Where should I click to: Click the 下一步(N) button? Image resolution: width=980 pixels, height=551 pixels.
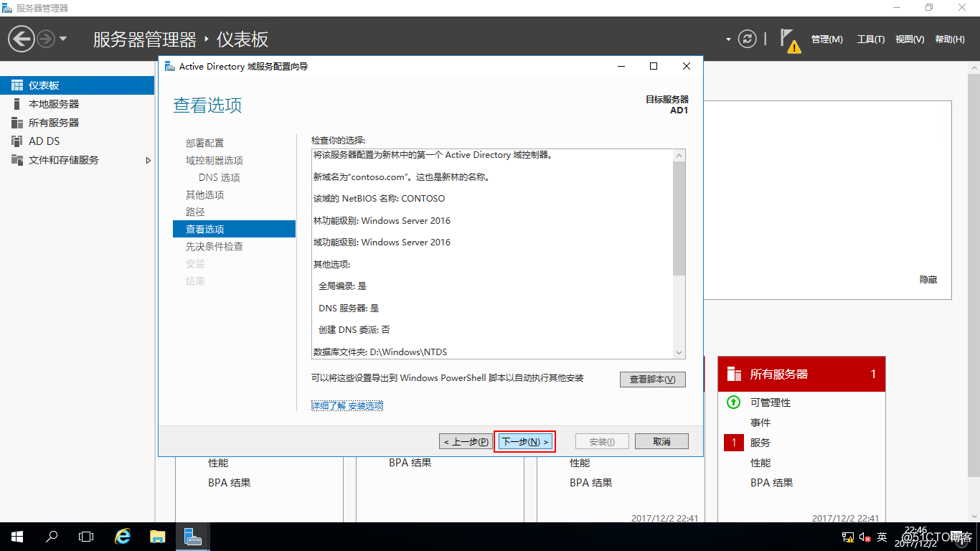(525, 441)
